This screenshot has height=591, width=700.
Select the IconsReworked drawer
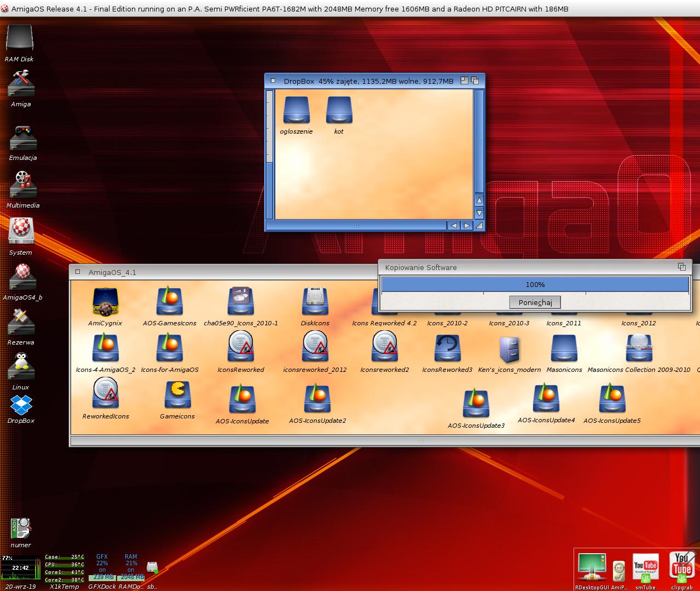coord(241,347)
